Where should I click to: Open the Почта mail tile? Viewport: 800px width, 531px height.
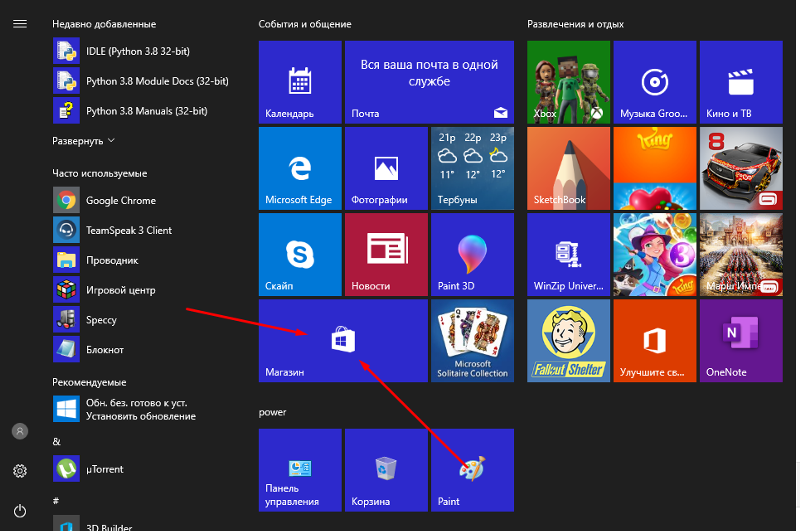pyautogui.click(x=429, y=82)
